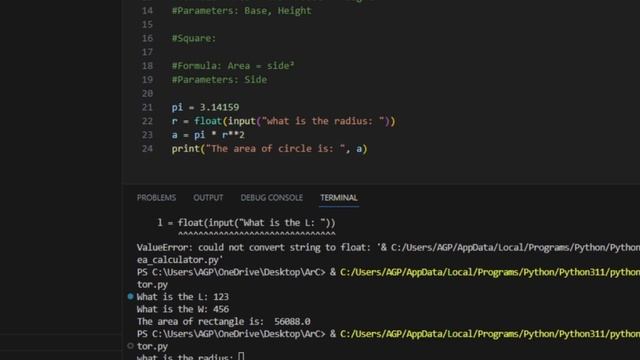Click code line 21 'pi = 3.14159'

tap(205, 107)
